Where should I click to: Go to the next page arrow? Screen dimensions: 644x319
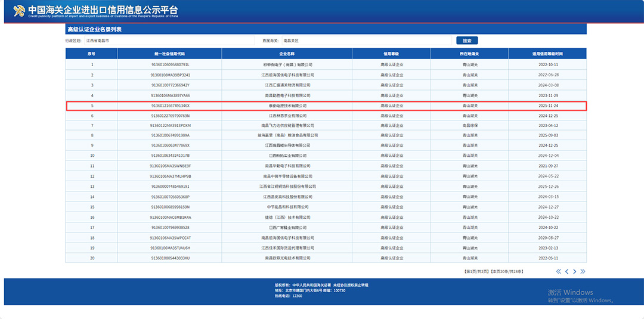[x=575, y=271]
